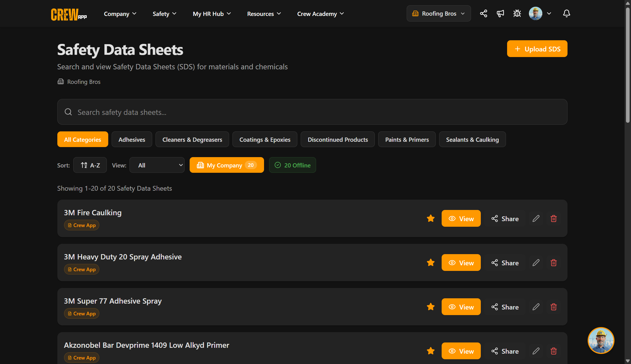631x364 pixels.
Task: Enable the 20 Offline filter
Action: [x=292, y=165]
